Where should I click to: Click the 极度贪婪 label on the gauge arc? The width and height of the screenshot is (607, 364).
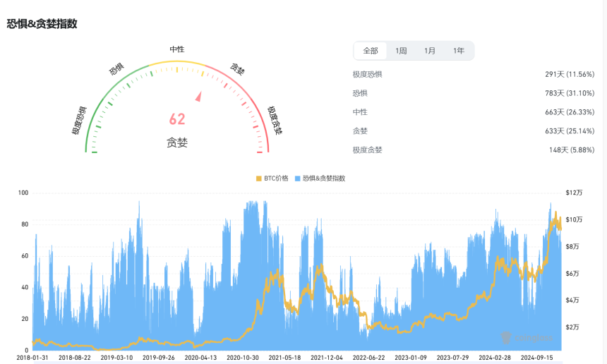[275, 121]
